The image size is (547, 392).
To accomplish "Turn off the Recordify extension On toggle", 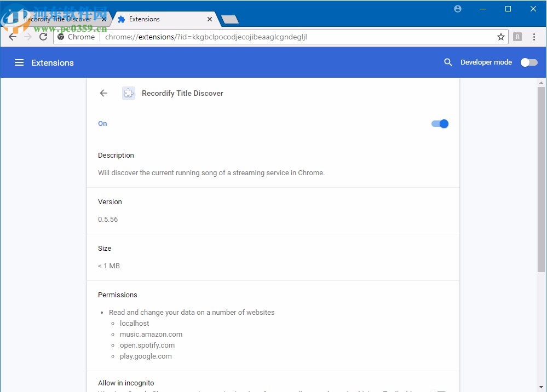I will click(440, 124).
